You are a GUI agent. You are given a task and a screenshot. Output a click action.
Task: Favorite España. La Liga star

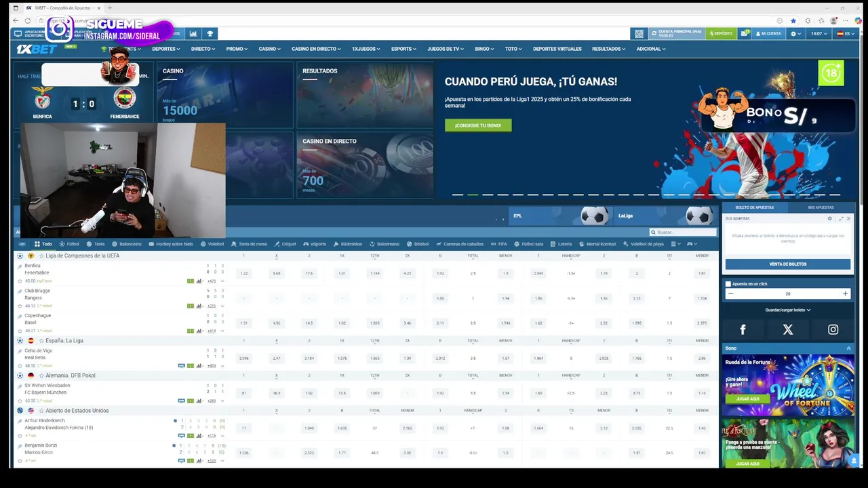tap(41, 340)
